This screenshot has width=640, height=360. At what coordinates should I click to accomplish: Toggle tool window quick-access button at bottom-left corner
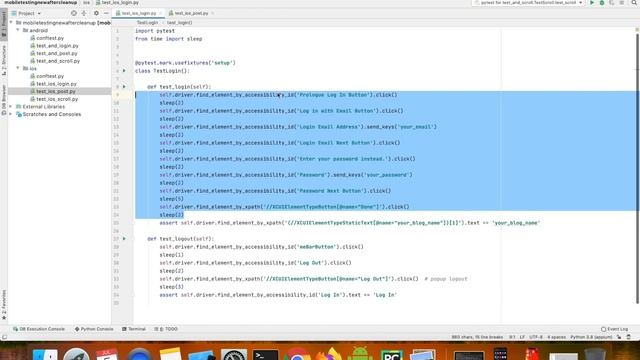coord(4,337)
